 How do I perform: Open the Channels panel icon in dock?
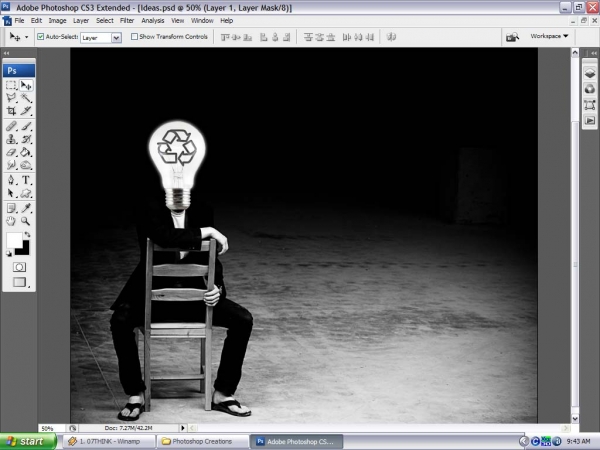(x=590, y=89)
